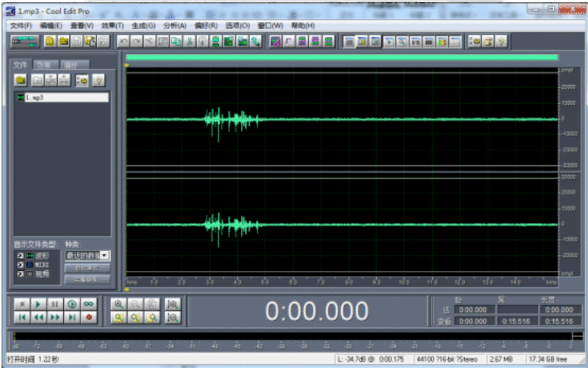
Task: Click the horizontal Zoom In magnifier
Action: 118,304
